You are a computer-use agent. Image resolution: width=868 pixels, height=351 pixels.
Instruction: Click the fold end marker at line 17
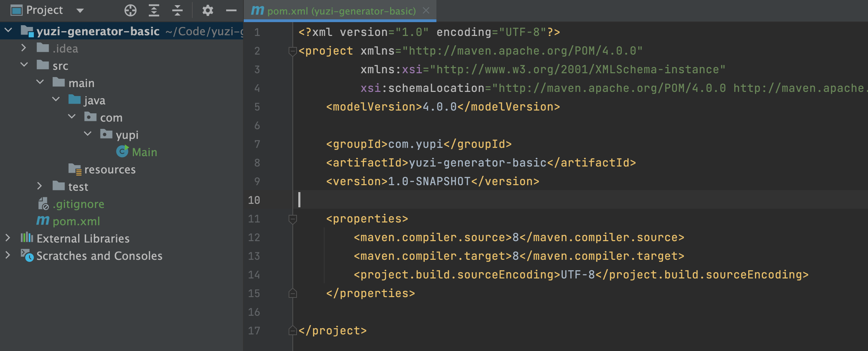[x=292, y=331]
